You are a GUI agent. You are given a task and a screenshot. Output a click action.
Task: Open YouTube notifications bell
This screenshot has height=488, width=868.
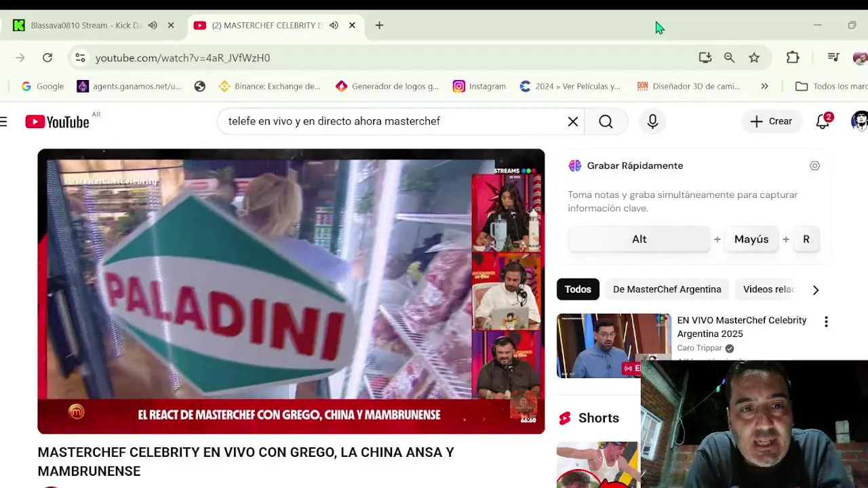(x=823, y=121)
